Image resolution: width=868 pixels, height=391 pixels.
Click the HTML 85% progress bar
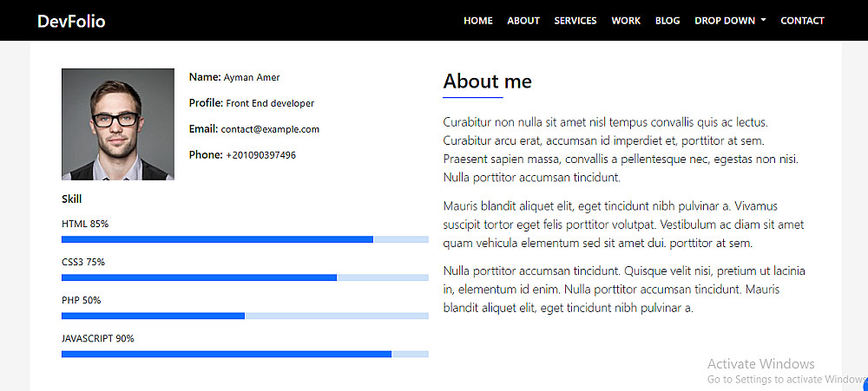point(245,239)
